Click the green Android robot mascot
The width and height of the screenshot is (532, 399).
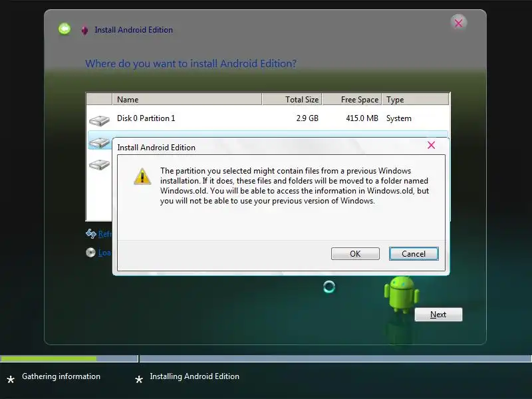(x=402, y=294)
